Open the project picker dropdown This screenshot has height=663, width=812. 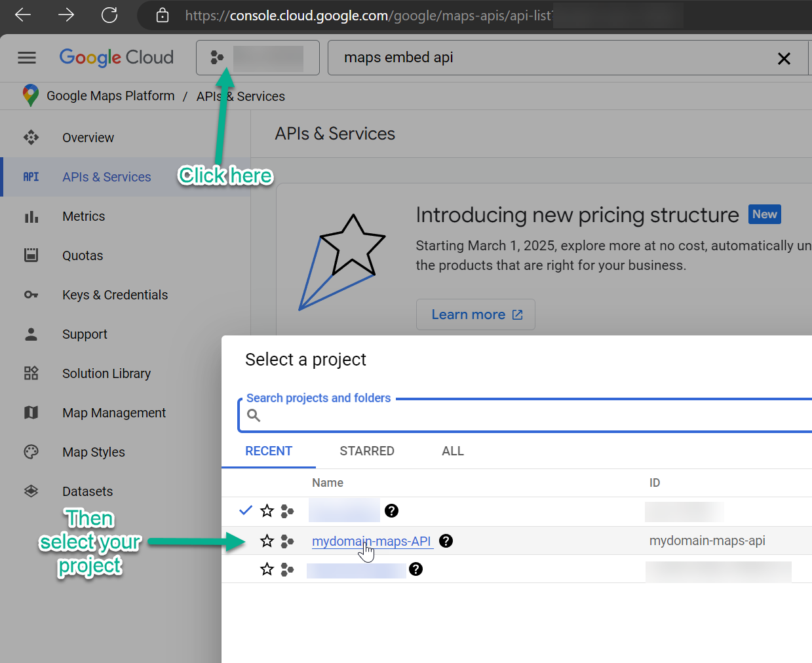[x=258, y=58]
